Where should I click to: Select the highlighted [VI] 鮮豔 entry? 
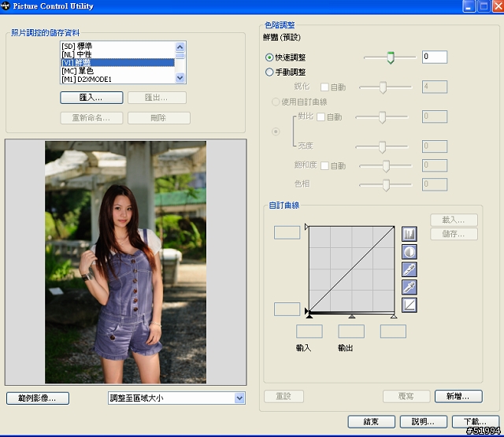click(117, 62)
